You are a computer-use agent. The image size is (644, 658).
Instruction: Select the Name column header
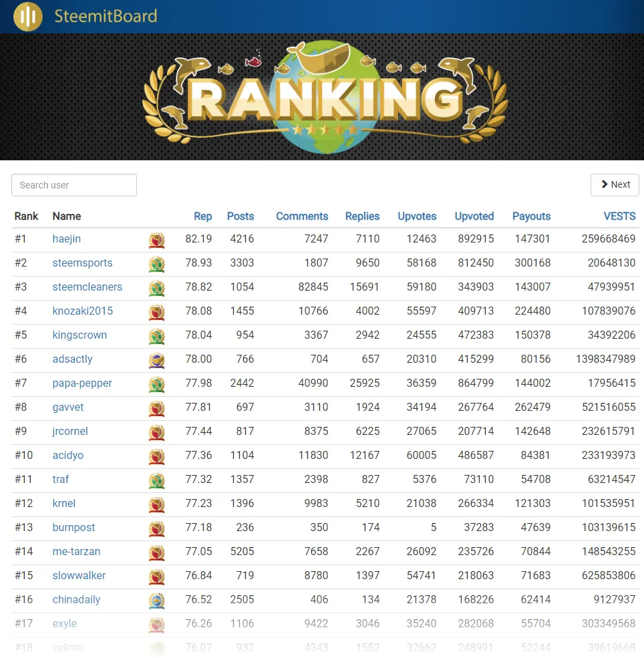[x=67, y=216]
